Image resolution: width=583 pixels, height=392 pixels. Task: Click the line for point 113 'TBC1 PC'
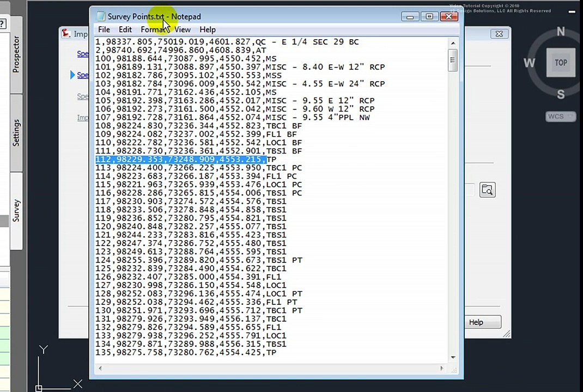[x=198, y=168]
